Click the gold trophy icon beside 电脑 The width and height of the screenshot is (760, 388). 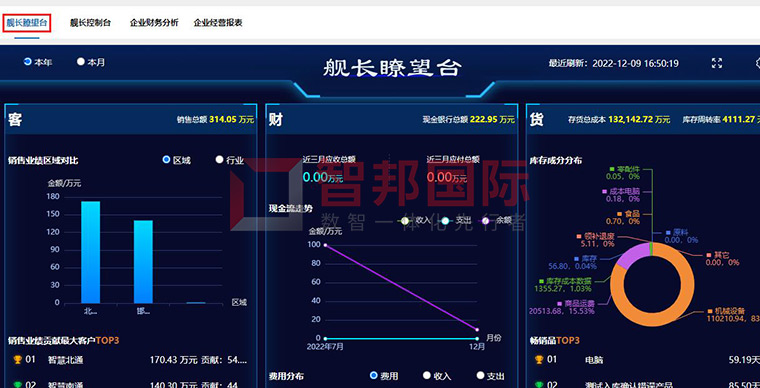point(539,360)
